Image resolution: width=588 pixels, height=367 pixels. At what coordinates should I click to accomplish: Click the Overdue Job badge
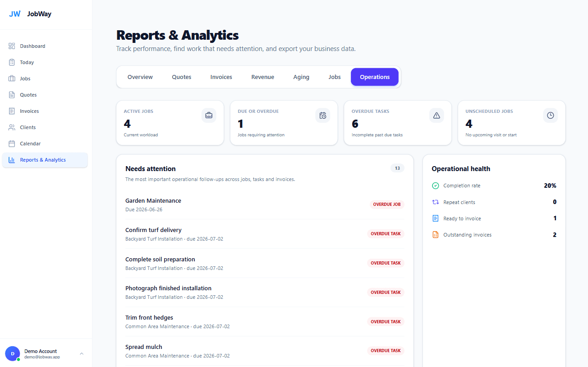(387, 204)
